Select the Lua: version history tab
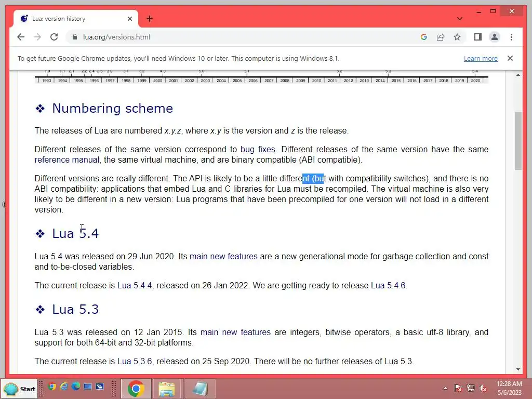Screen dimensions: 532x399 click(75, 19)
